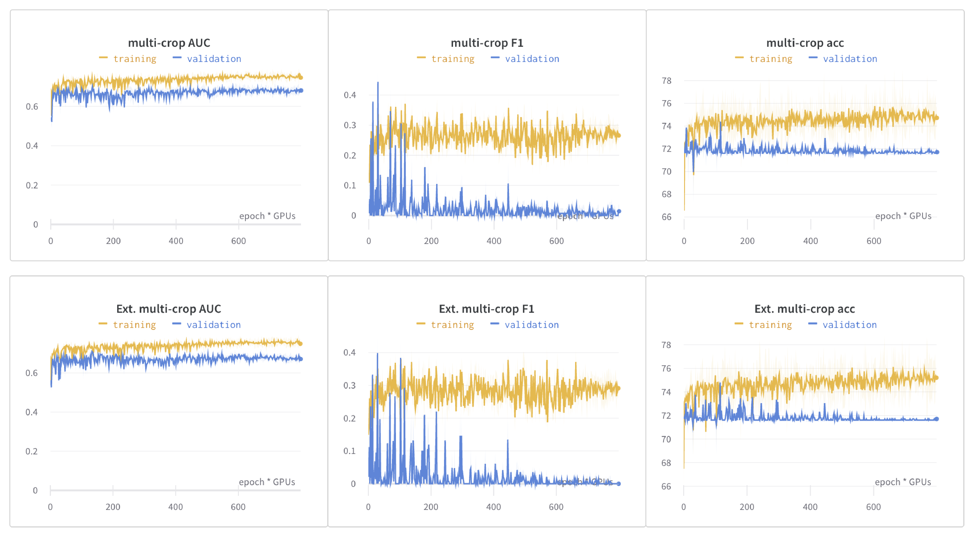Click the 'multi-crop acc' chart title

pos(805,43)
